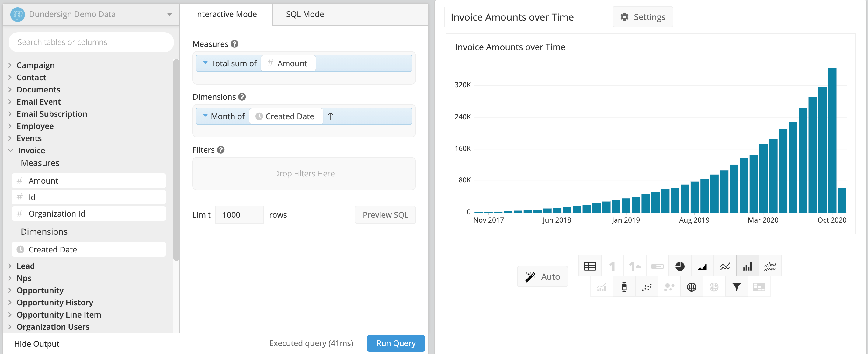Expand the Lead table
868x354 pixels.
pos(10,266)
